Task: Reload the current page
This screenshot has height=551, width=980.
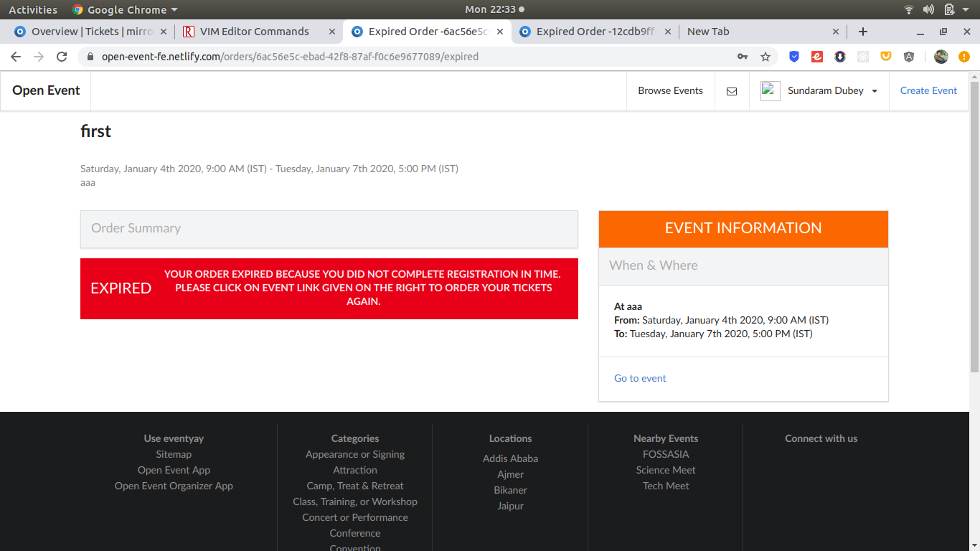Action: coord(62,57)
